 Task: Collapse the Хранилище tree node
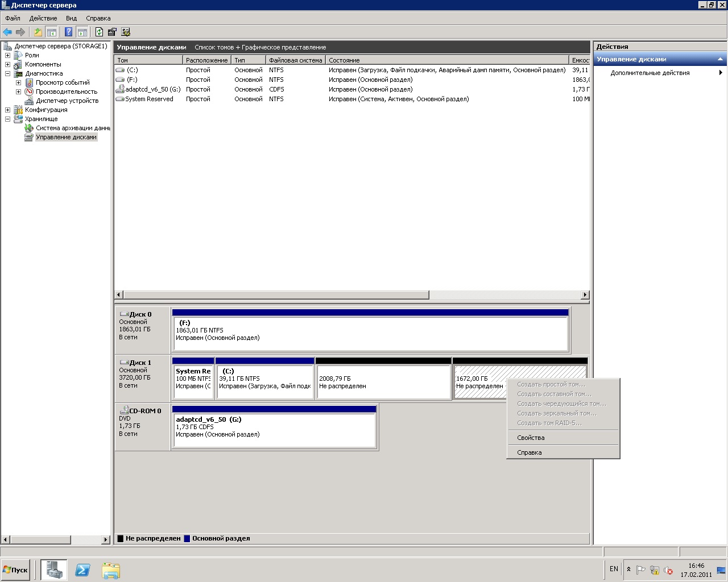(x=7, y=119)
